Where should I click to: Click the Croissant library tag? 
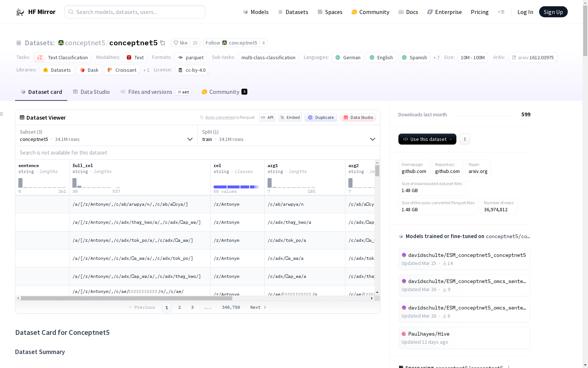(122, 70)
